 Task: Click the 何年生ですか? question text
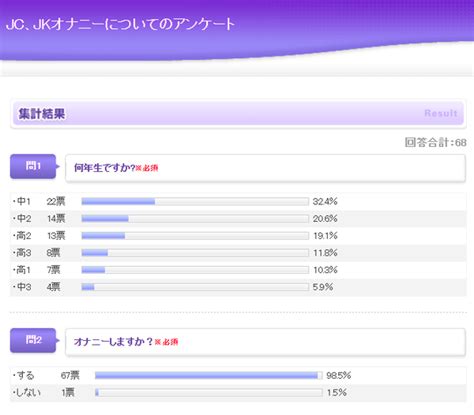click(x=104, y=168)
